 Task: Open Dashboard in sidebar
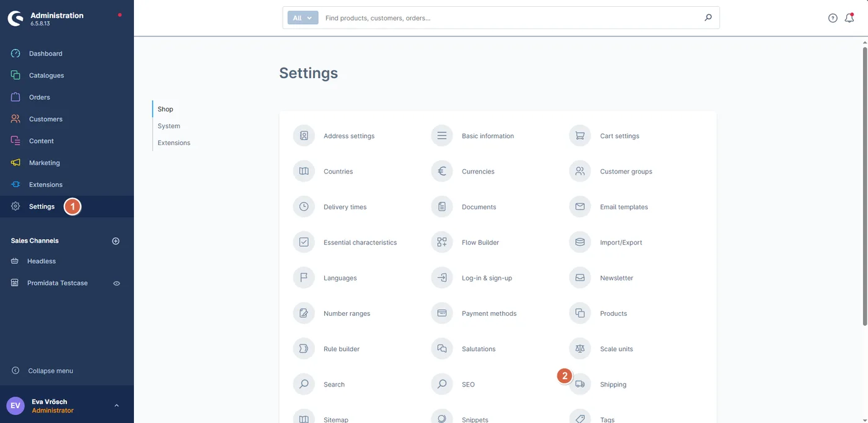click(67, 54)
